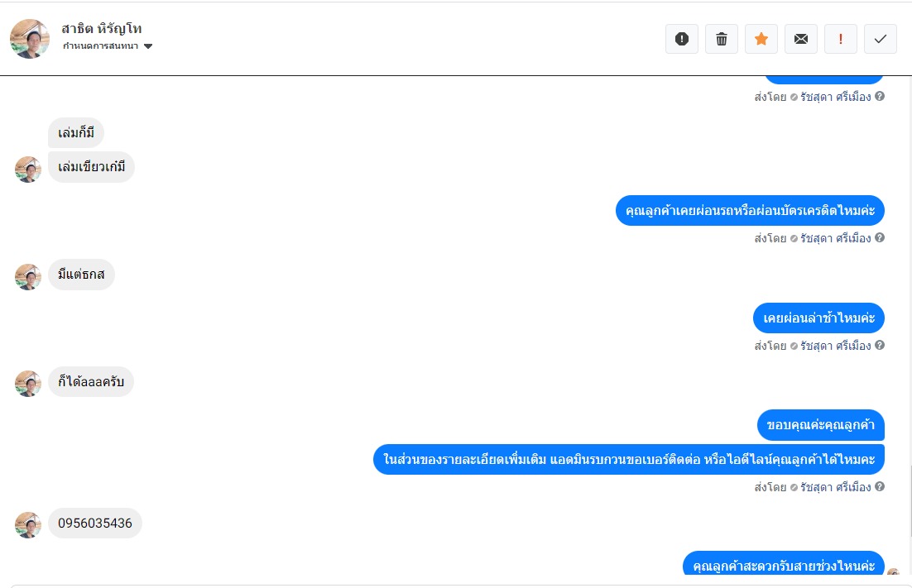Click the เล่มเขียวเก่มี message bubble
This screenshot has height=588, width=912.
pyautogui.click(x=91, y=167)
